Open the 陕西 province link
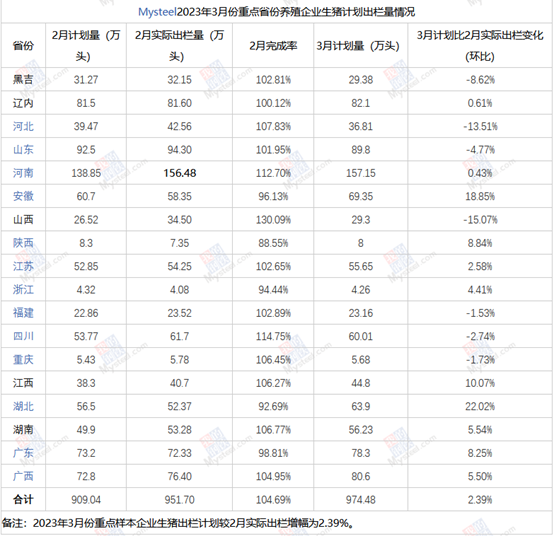 [23, 243]
